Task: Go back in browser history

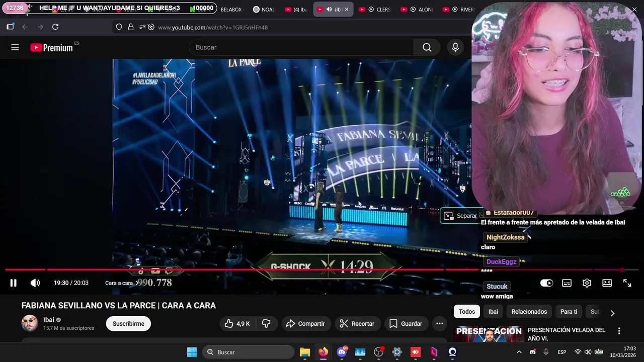Action: [25, 27]
